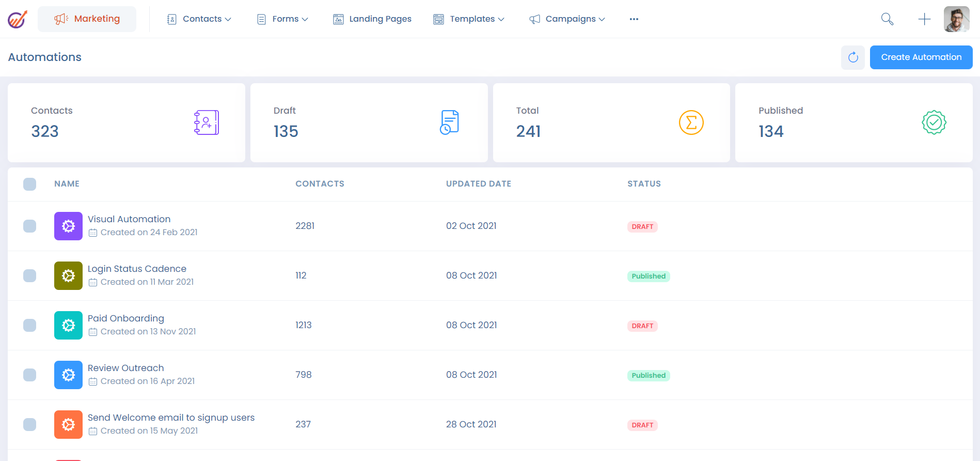Click the Marketing megaphone icon

[61, 19]
